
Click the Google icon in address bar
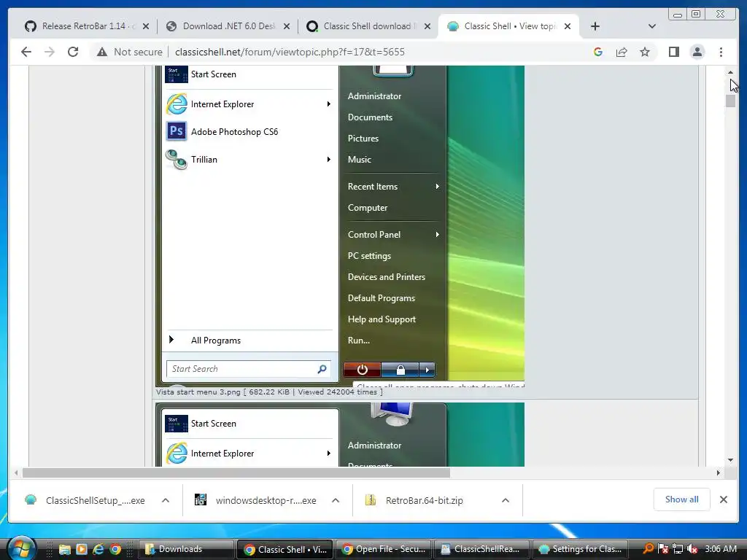[x=598, y=52]
